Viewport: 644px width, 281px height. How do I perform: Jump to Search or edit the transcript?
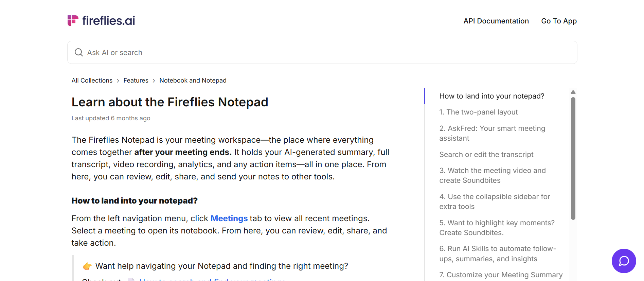coord(486,155)
